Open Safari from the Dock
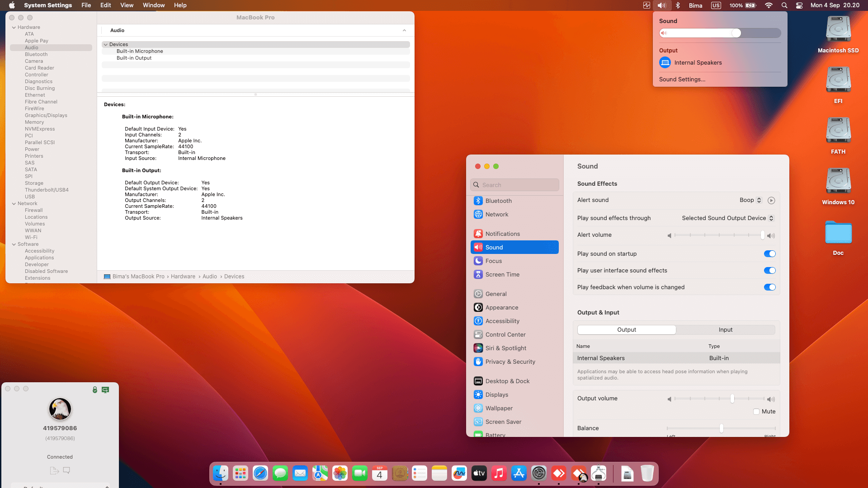Screen dimensions: 868x488 pyautogui.click(x=260, y=473)
